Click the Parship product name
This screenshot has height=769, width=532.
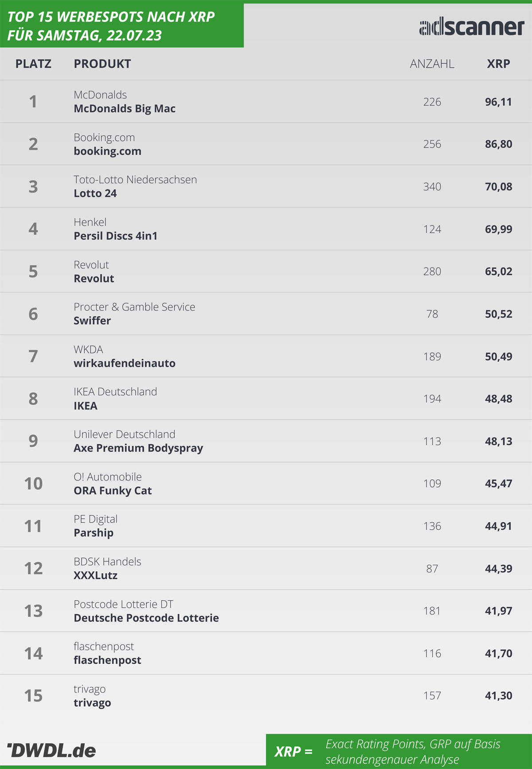click(94, 533)
